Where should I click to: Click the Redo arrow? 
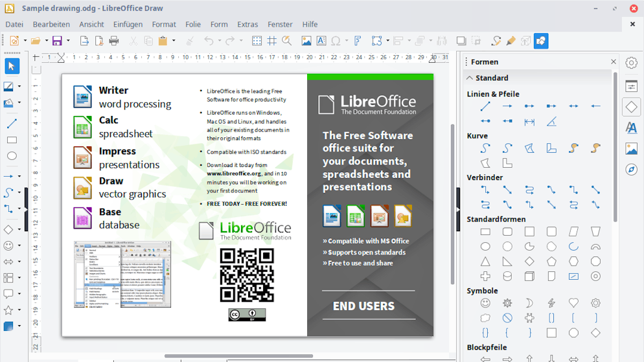230,41
